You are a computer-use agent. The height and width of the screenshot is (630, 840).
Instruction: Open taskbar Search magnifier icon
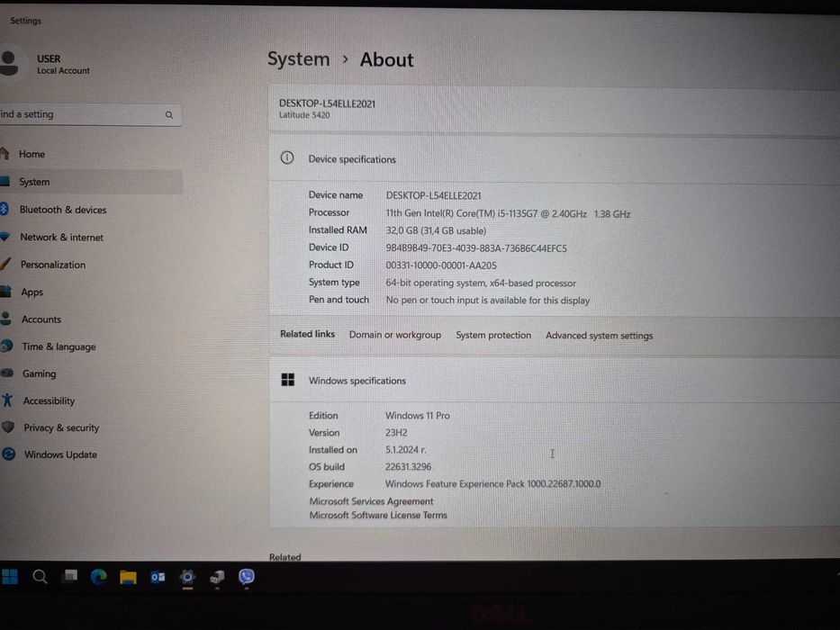[x=40, y=577]
